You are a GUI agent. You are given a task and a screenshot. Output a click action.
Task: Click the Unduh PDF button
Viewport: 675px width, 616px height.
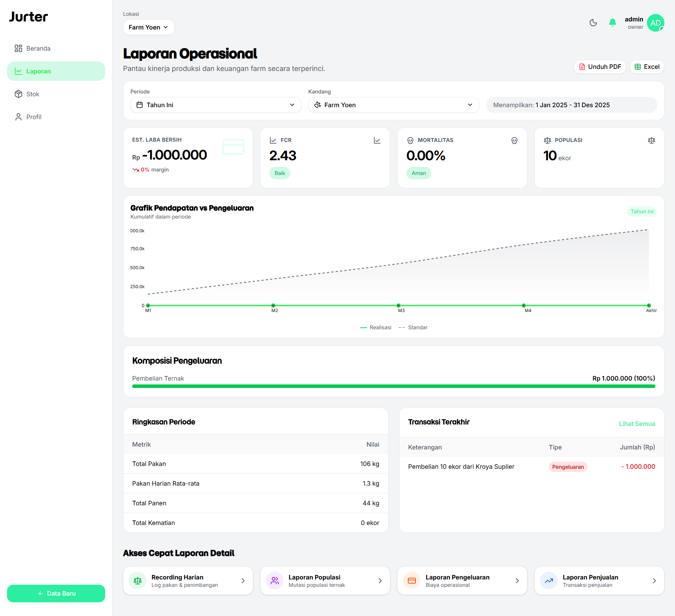(x=600, y=66)
